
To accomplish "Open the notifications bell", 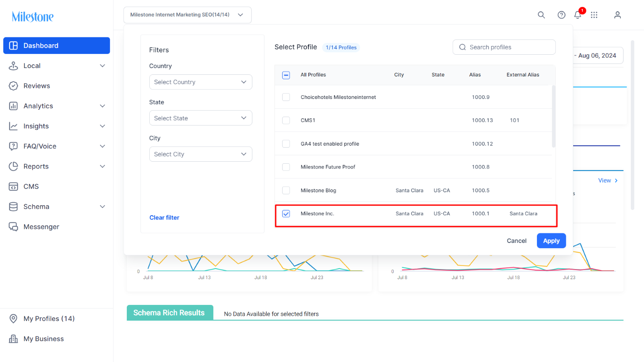I will [x=578, y=15].
